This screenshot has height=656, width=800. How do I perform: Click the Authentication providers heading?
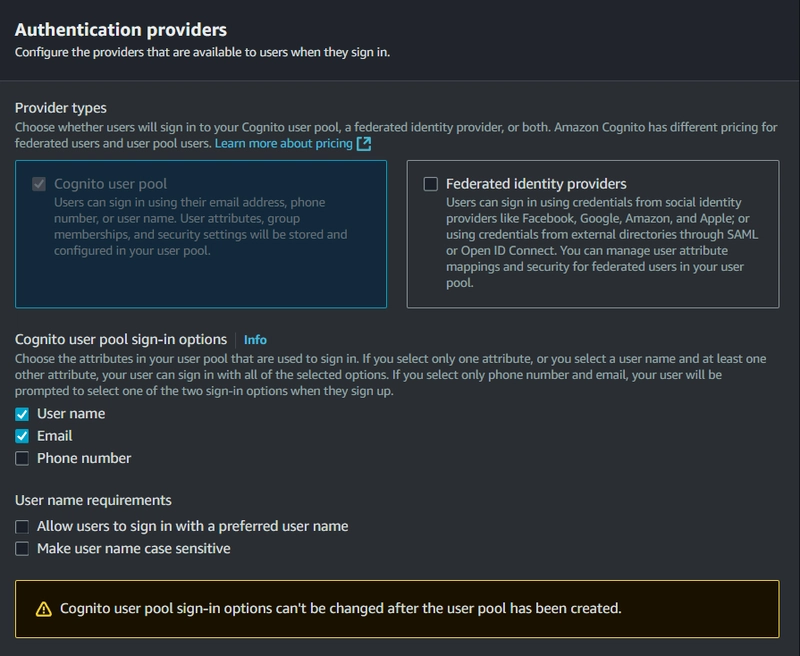point(121,30)
